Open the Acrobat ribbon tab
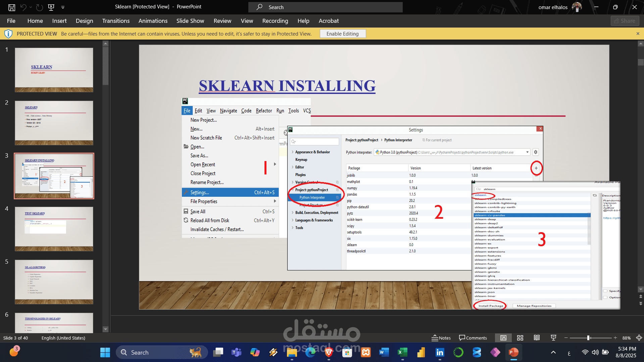 pos(329,21)
